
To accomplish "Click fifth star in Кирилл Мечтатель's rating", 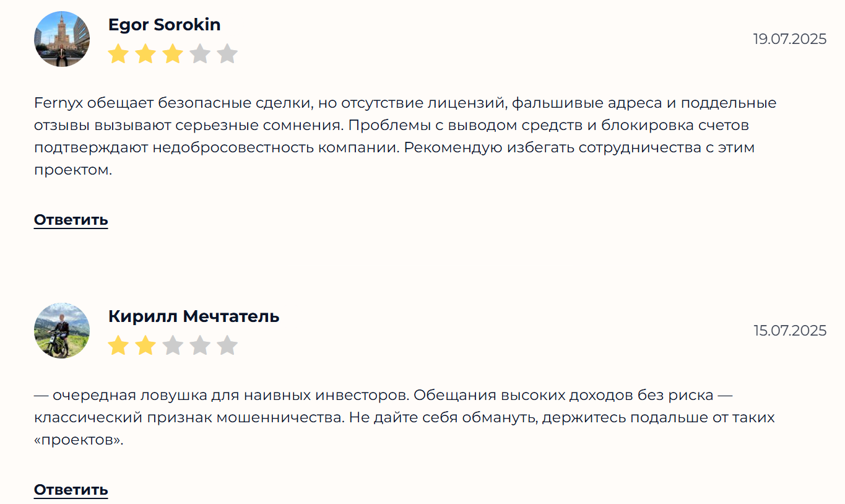I will pyautogui.click(x=227, y=345).
